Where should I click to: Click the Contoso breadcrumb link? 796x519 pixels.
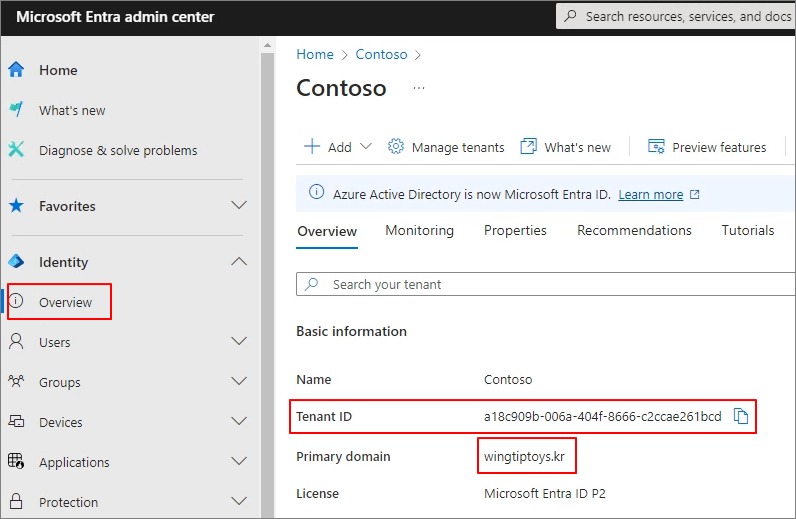381,54
